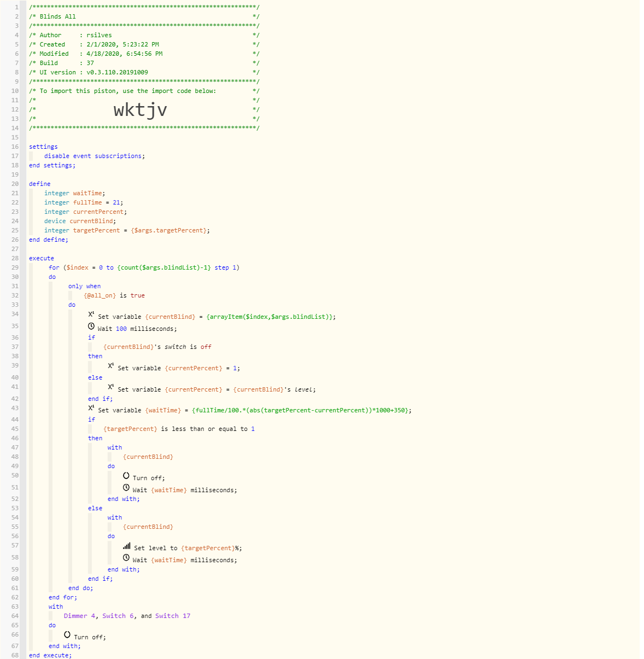Click the 'else' keyword at line 40
Viewport: 644px width, 659px height.
(x=95, y=377)
